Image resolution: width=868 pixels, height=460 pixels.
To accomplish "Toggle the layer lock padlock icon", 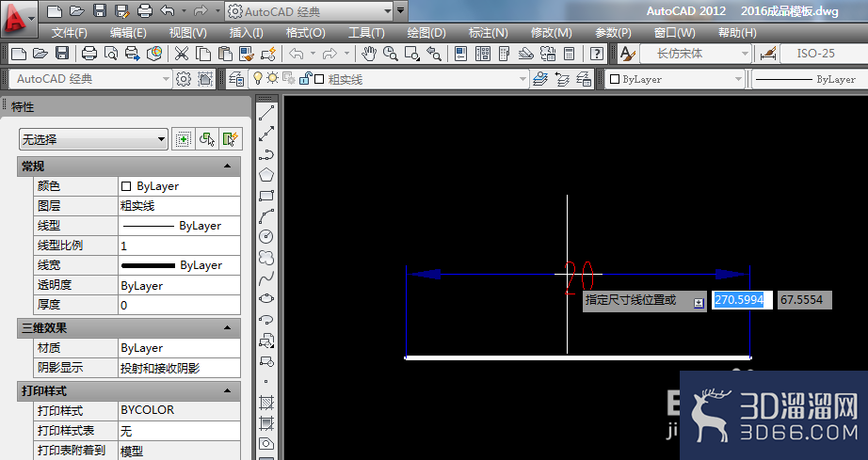I will point(305,78).
